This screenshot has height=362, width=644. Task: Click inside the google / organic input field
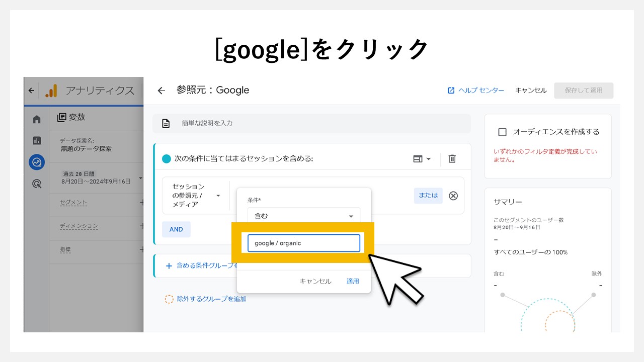pyautogui.click(x=303, y=243)
